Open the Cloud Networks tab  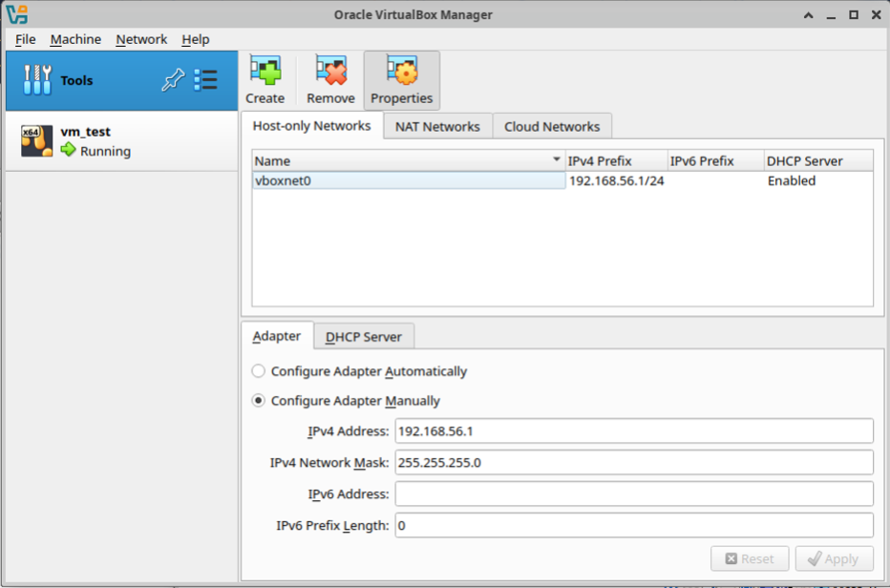pos(552,127)
